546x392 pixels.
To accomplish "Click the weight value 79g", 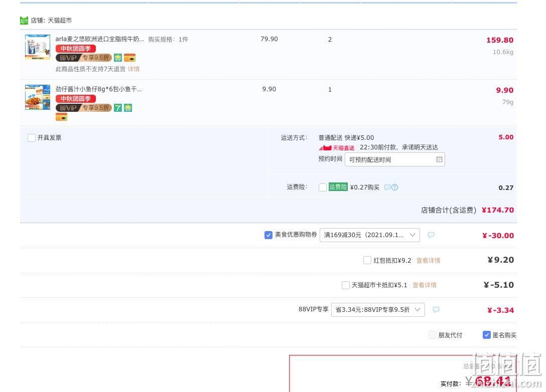I will tap(508, 102).
